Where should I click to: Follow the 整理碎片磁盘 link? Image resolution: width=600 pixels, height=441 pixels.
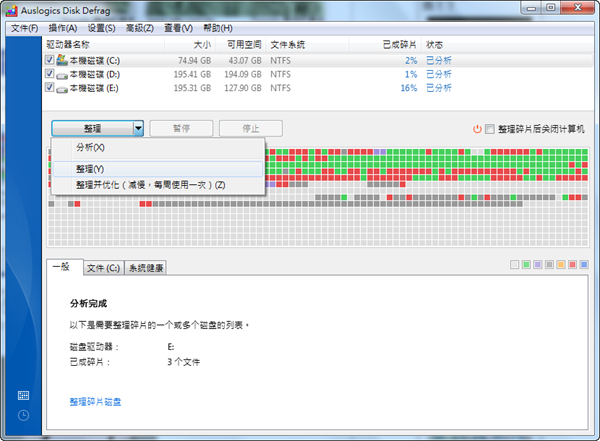pos(95,402)
